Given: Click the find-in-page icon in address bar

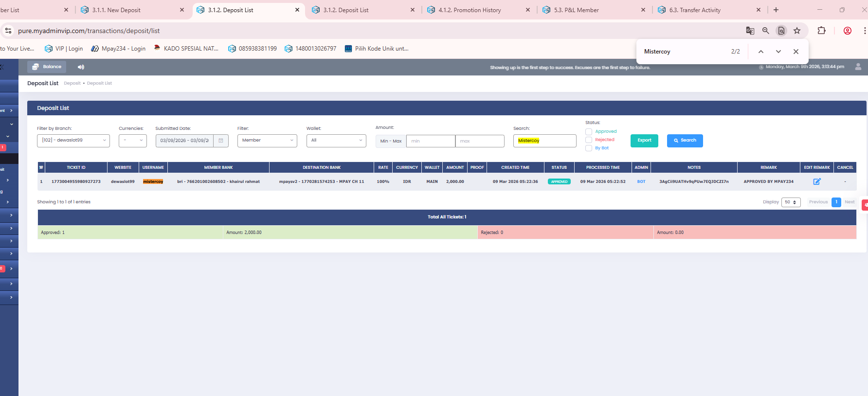Looking at the screenshot, I should [781, 31].
